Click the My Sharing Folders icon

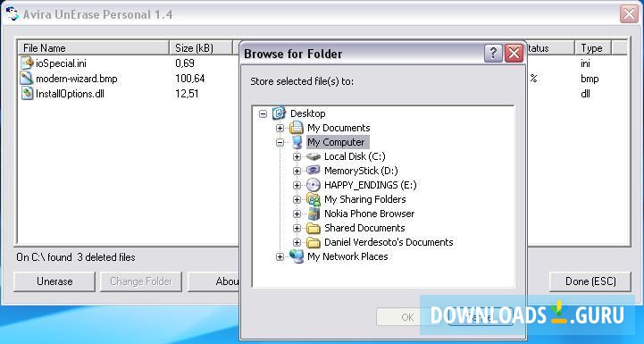pyautogui.click(x=313, y=199)
